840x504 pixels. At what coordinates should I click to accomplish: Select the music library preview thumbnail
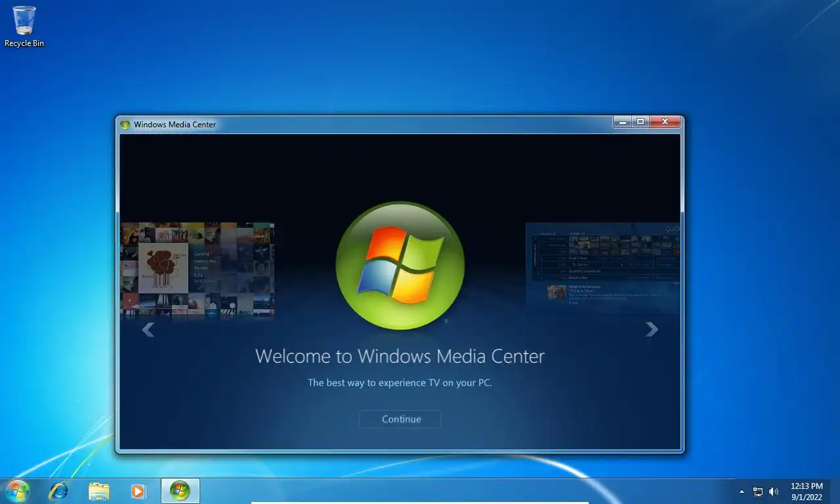[x=198, y=270]
